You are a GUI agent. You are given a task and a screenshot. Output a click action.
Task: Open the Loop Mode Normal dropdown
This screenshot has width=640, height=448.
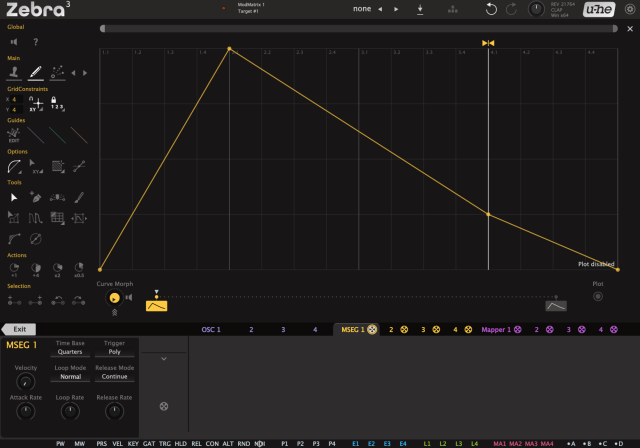point(70,377)
